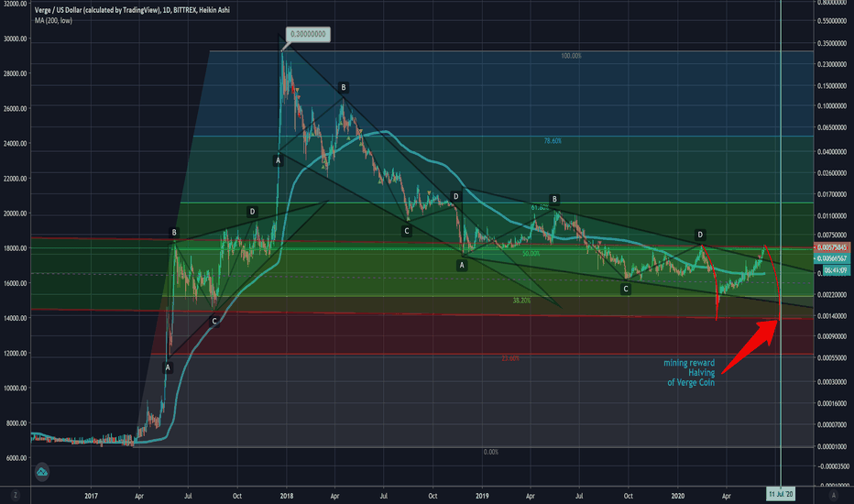Click the 0.30000000 price callout label
Screen dimensions: 854x504
click(x=308, y=34)
